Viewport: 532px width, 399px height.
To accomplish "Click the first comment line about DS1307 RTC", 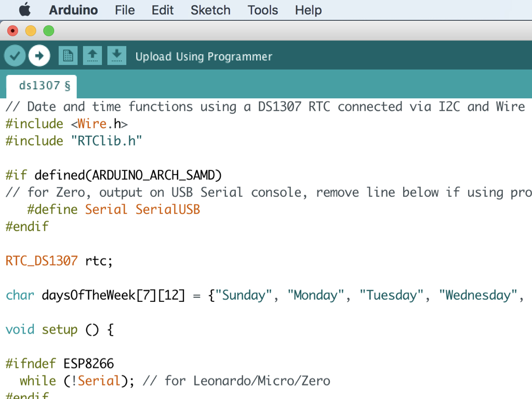I will (265, 107).
